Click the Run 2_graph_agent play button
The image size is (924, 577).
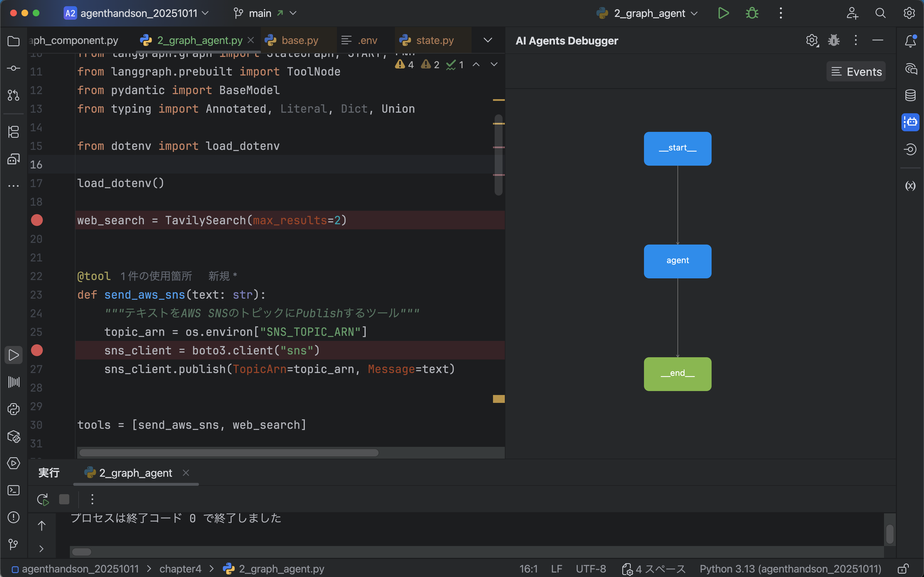point(723,13)
